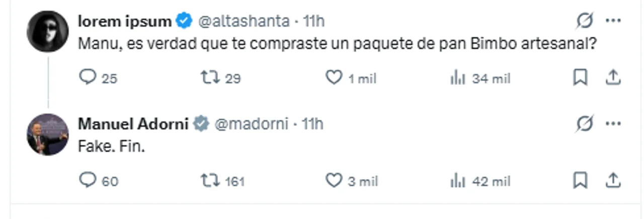Screen dimensions: 644x219
Task: Open the @altashanta profile handle
Action: (x=244, y=21)
